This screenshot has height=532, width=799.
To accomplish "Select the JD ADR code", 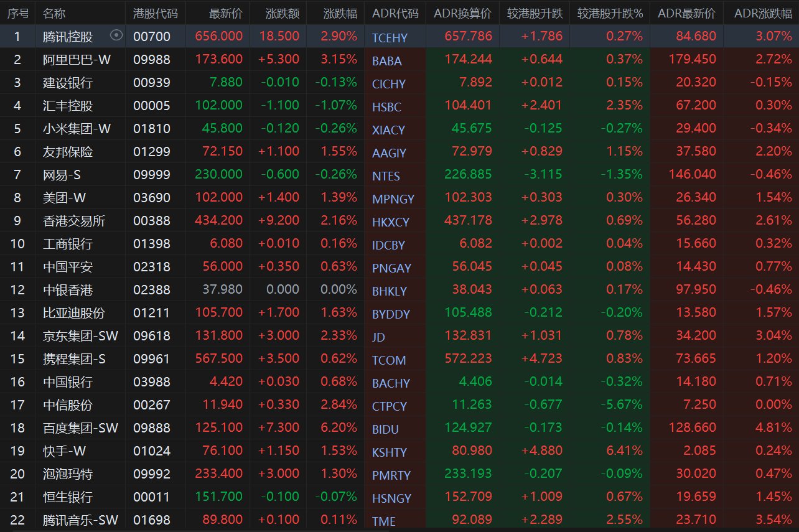I will [x=378, y=337].
